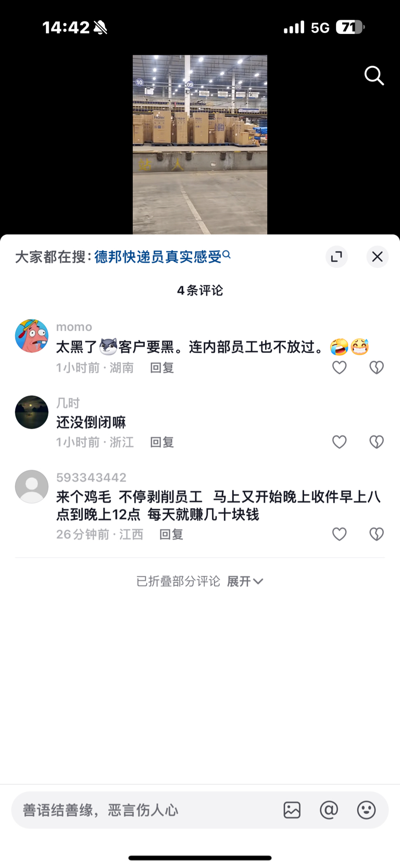The image size is (400, 868).
Task: Expand comments panel to full screen
Action: 337,256
